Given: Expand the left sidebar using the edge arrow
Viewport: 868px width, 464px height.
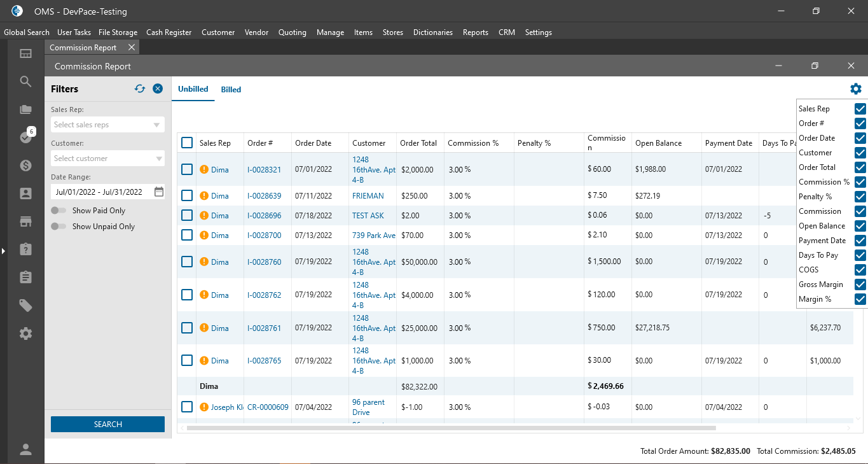Looking at the screenshot, I should (3, 251).
